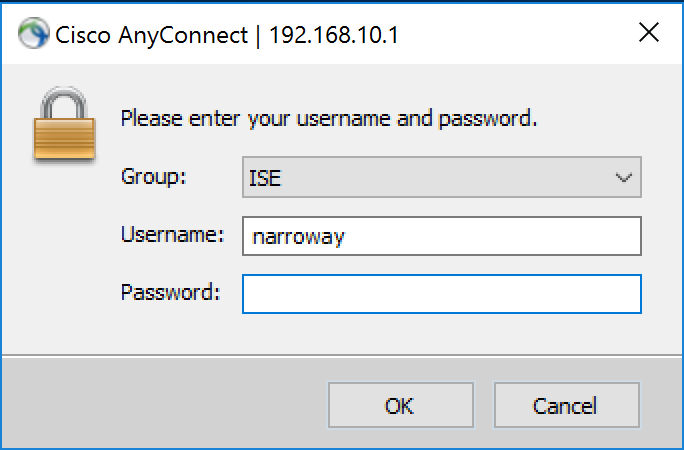Click the Cisco AnyConnect globe icon

coord(33,35)
